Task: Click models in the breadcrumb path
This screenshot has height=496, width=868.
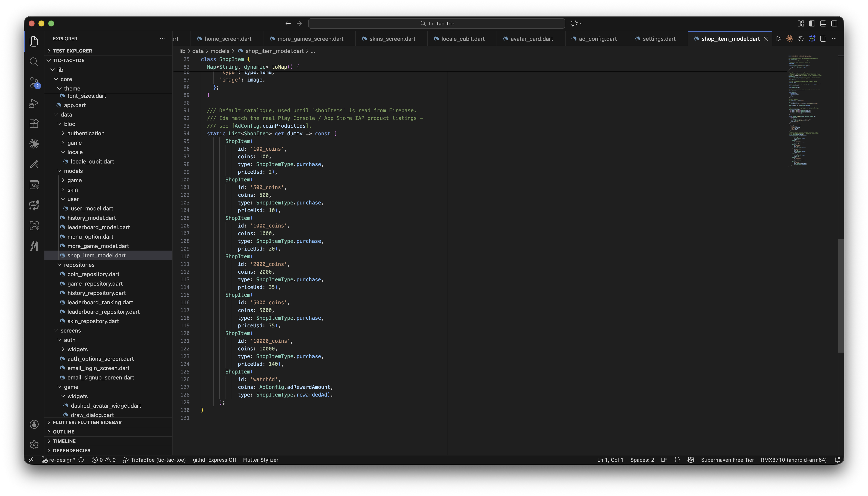Action: click(x=220, y=51)
